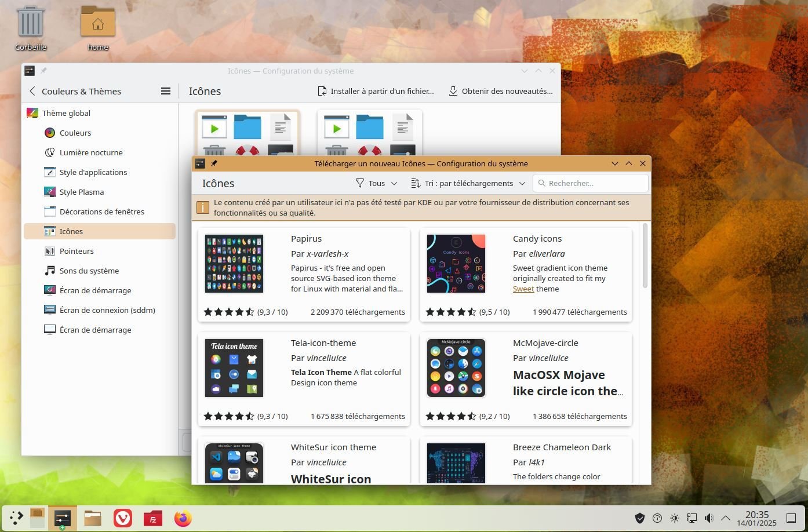
Task: Toggle pin icon in Icônes window titlebar
Action: click(43, 71)
